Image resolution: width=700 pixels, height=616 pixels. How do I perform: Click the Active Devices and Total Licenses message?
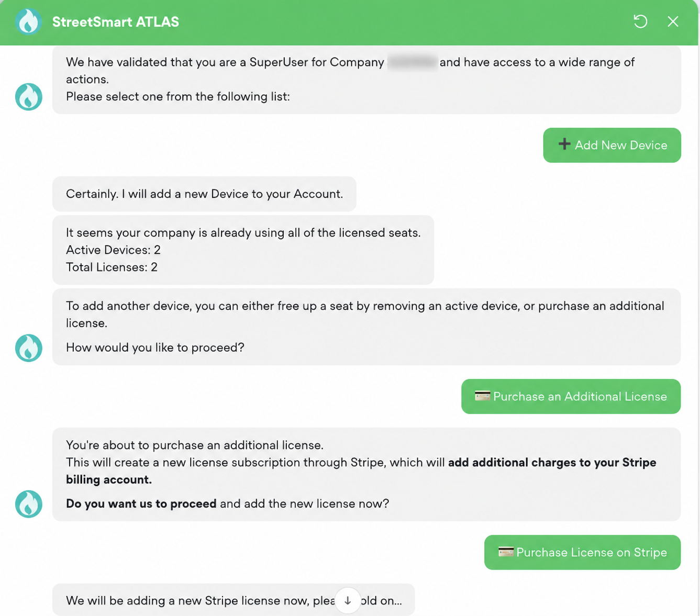tap(243, 250)
